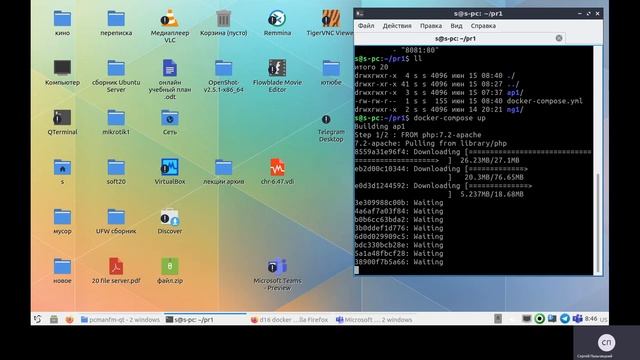This screenshot has width=640, height=360.
Task: Open онлайн учебный план .odt document
Action: (169, 68)
